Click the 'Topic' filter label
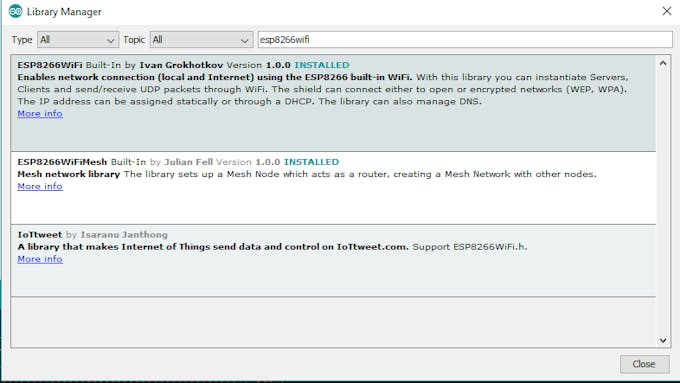 (x=134, y=39)
